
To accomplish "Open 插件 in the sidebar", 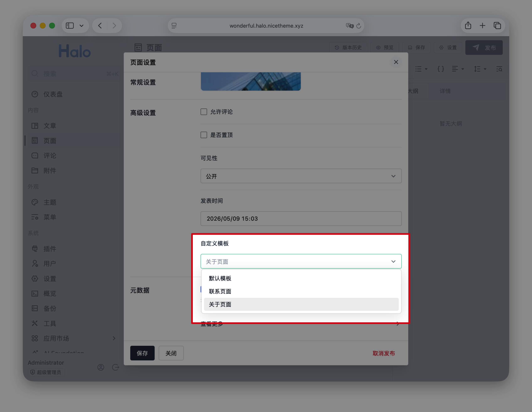I will point(75,249).
